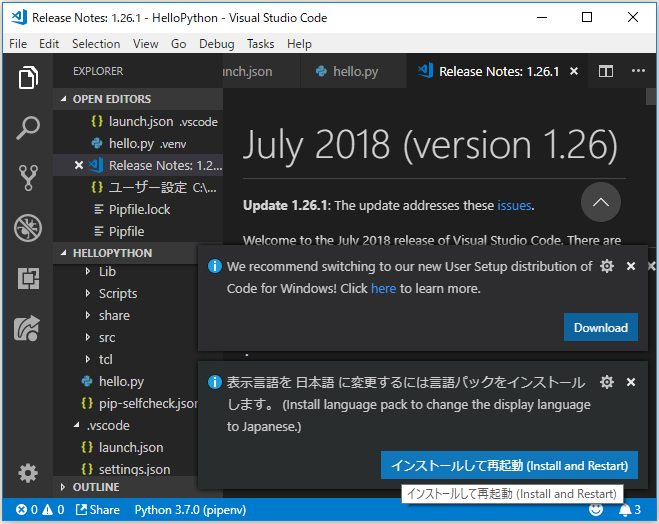Expand the src folder
Screen dimensions: 659x524
click(88, 337)
